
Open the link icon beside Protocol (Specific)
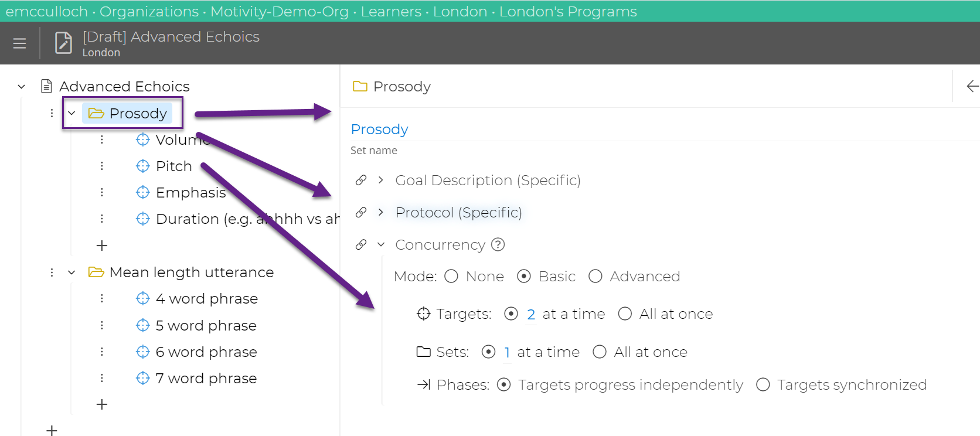tap(360, 212)
